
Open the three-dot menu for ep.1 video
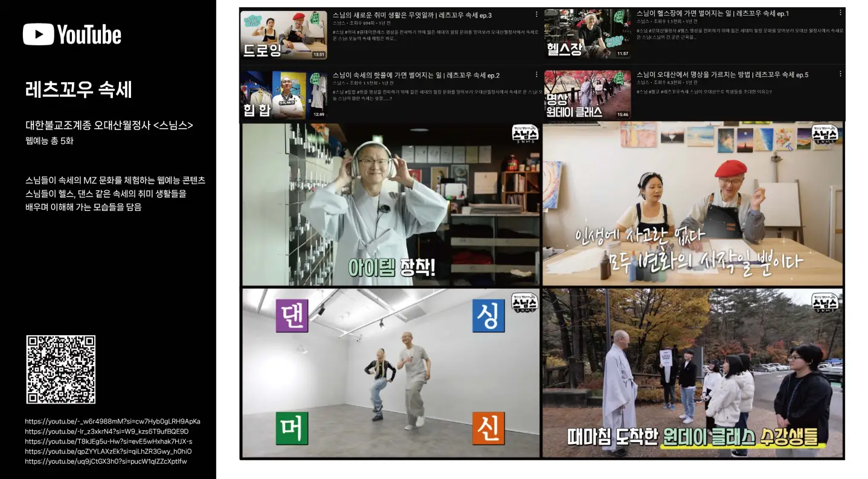pos(840,13)
